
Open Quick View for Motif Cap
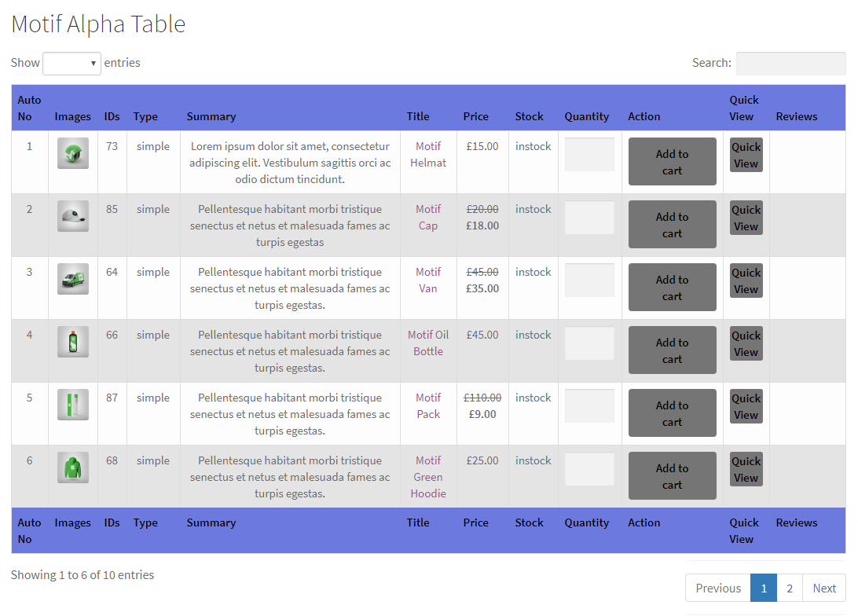point(746,218)
